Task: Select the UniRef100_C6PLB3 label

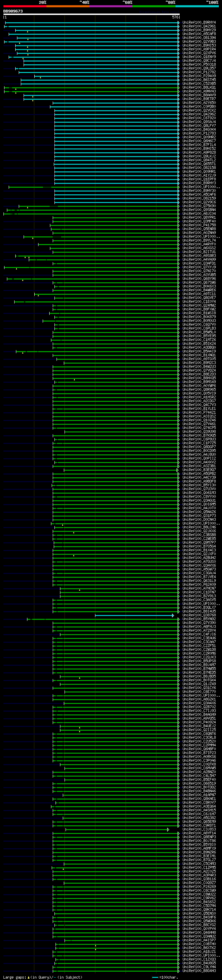Action: (x=199, y=328)
